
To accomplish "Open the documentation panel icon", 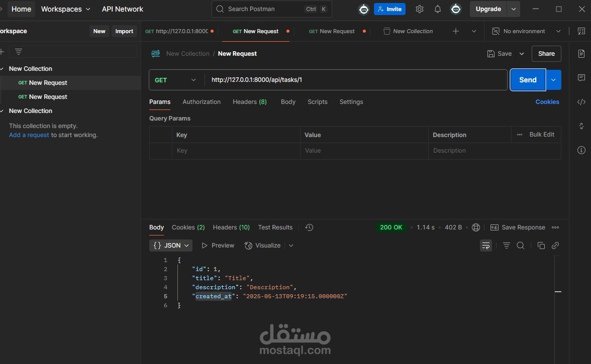I will tap(581, 54).
